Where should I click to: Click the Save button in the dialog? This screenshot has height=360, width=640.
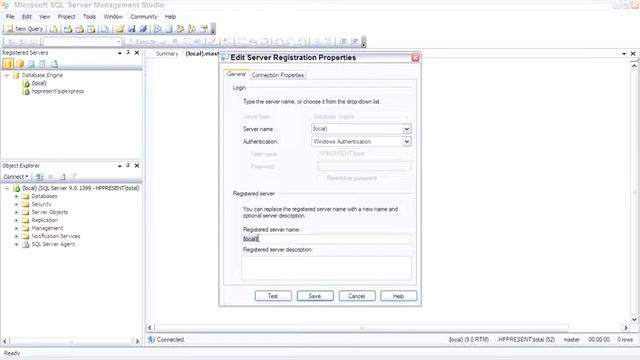(315, 296)
